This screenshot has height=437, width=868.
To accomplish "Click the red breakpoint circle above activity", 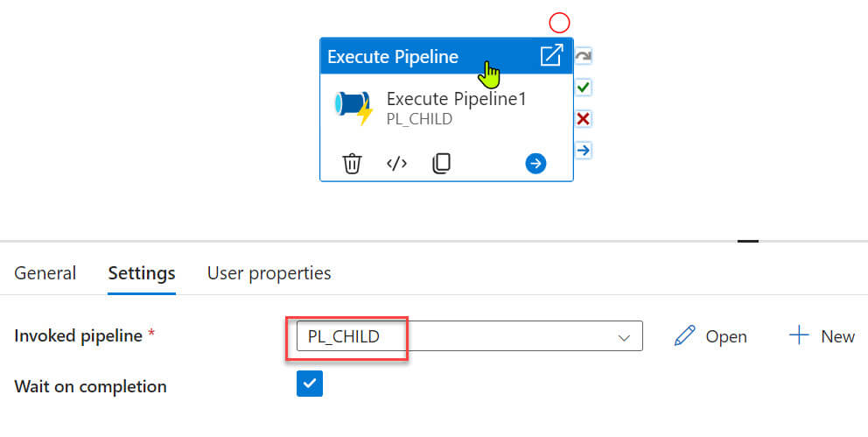I will (559, 23).
